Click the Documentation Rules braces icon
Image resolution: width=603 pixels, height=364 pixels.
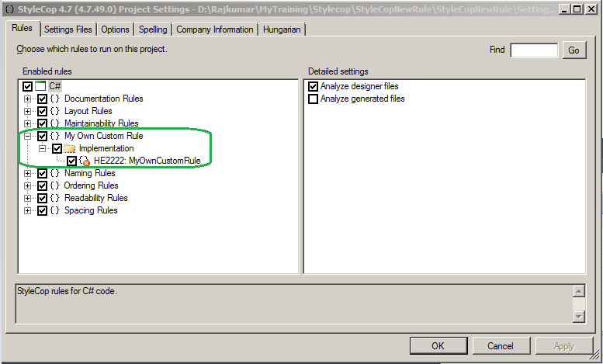click(x=55, y=99)
